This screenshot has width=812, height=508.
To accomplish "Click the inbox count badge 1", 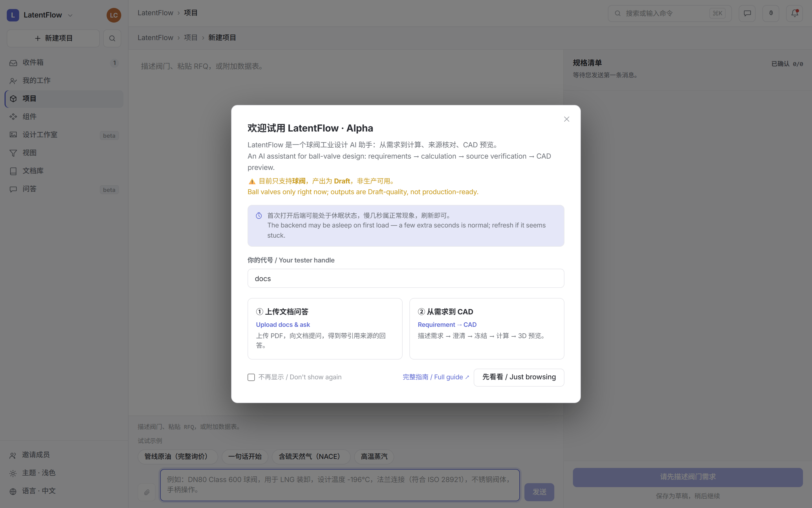I will (114, 63).
